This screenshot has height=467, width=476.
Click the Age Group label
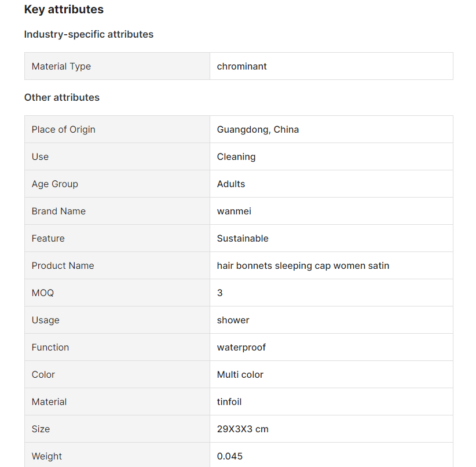(55, 184)
